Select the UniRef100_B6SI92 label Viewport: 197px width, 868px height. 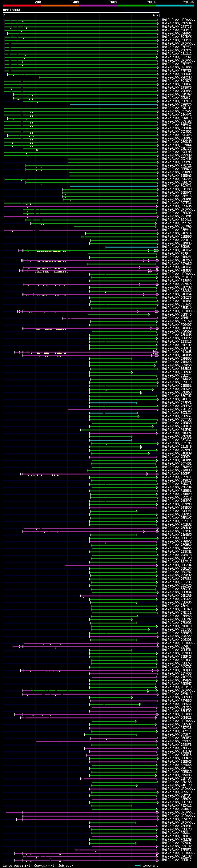tap(177, 121)
